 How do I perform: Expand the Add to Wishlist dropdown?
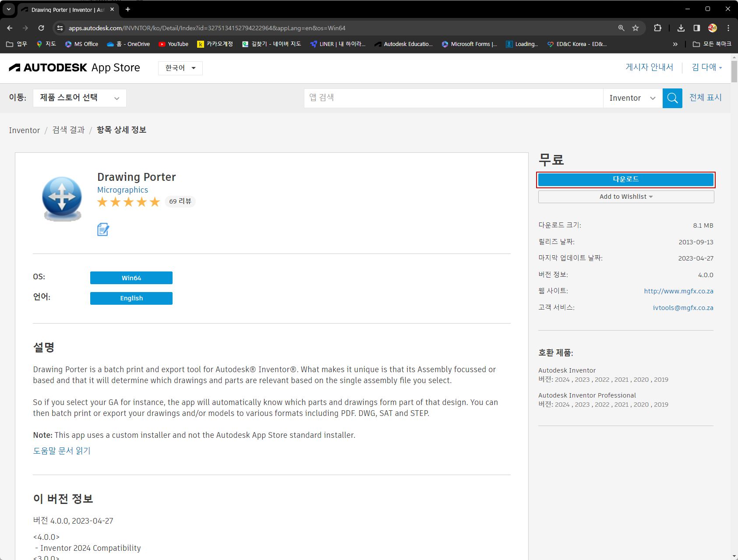626,197
